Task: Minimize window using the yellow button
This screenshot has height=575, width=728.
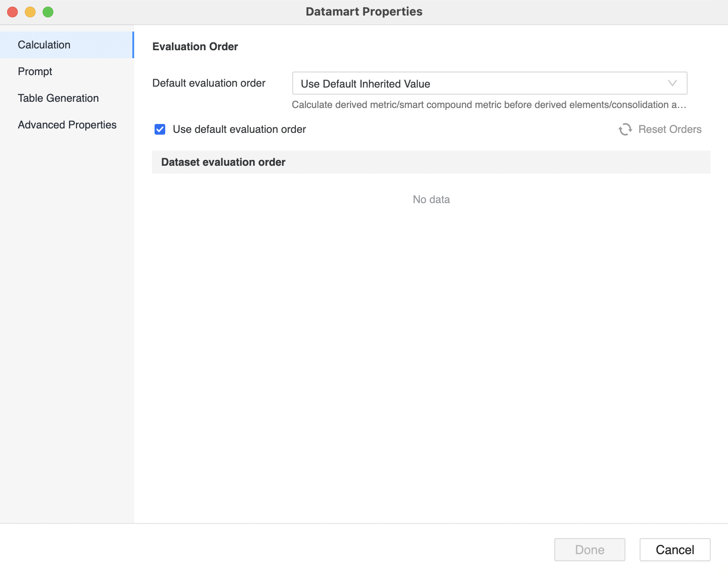Action: [x=30, y=12]
